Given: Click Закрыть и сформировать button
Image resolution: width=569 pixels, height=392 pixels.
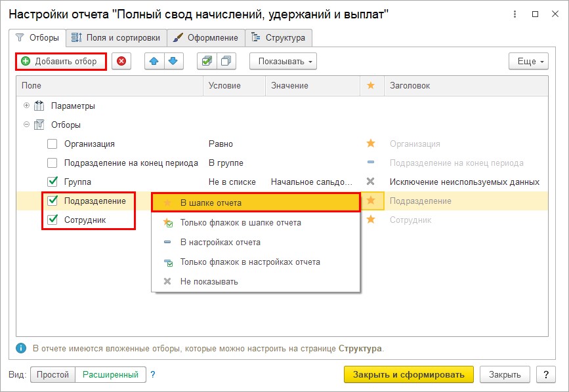Looking at the screenshot, I should point(409,374).
